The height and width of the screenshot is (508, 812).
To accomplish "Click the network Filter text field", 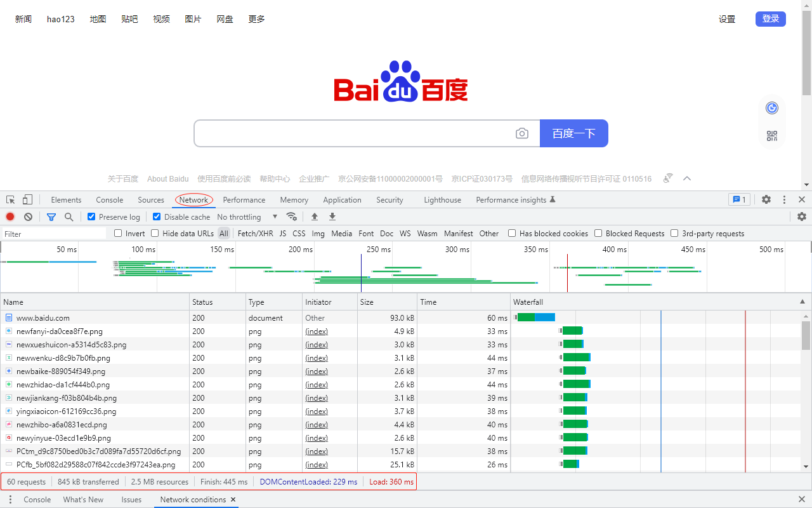I will coord(54,234).
